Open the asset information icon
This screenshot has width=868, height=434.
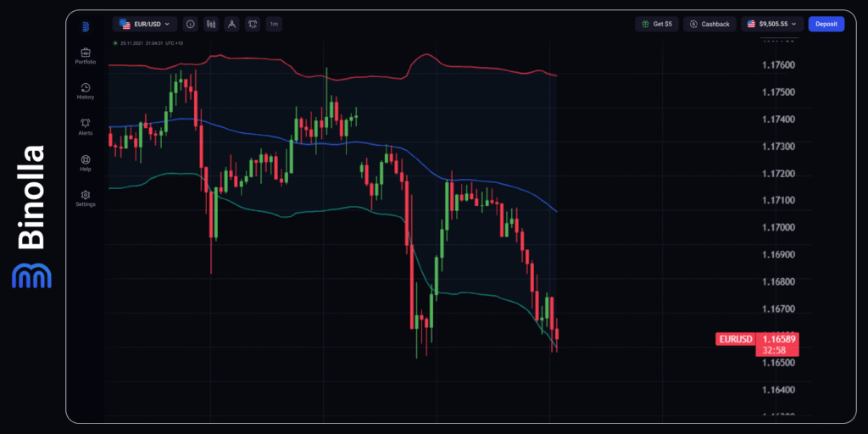(190, 25)
